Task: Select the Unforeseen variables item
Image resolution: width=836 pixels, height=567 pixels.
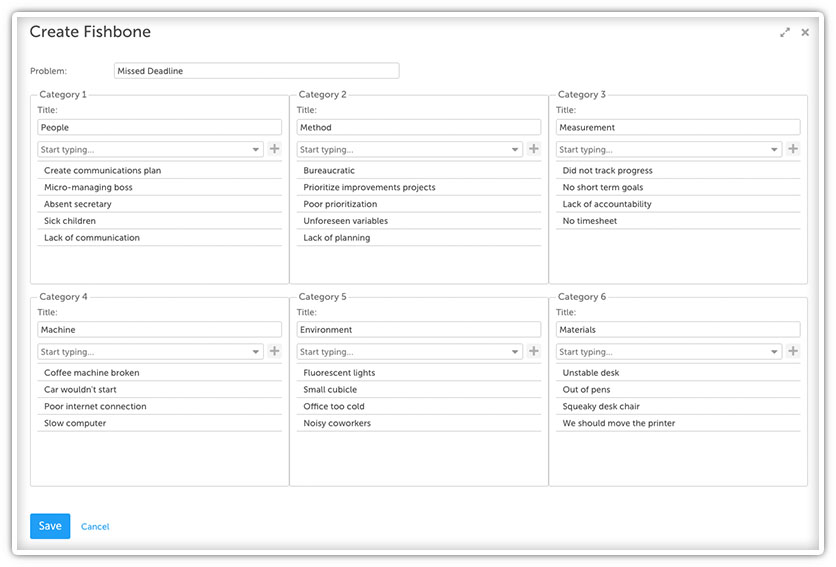Action: coord(419,221)
